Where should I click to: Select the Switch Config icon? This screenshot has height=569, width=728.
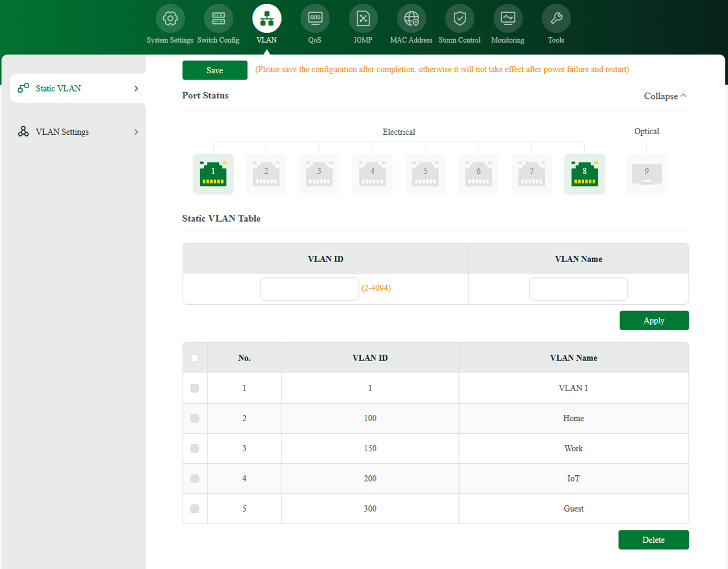point(218,18)
